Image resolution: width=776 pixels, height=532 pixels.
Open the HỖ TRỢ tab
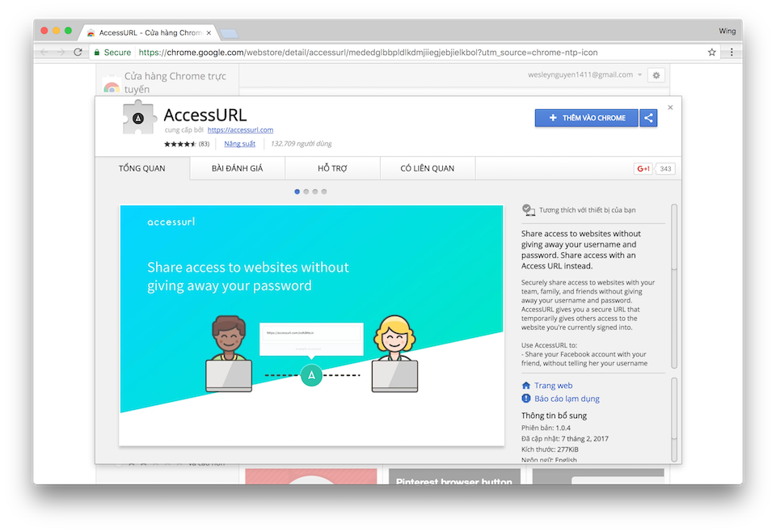[332, 168]
